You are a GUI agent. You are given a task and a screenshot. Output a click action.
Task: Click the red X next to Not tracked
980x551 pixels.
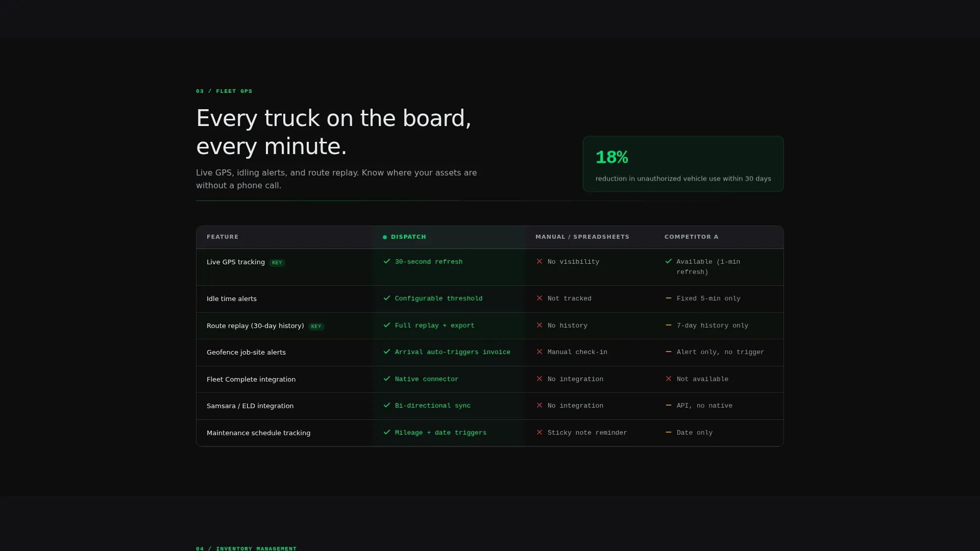click(540, 298)
